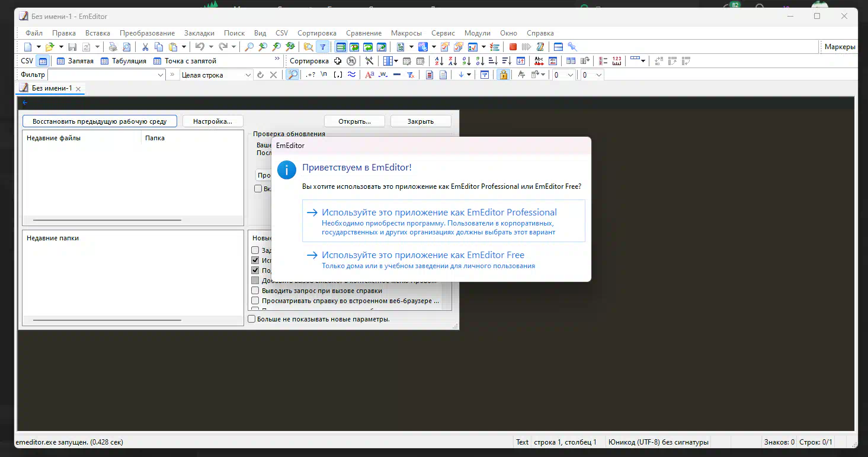Open the Файл menu
The image size is (868, 457).
coord(34,33)
